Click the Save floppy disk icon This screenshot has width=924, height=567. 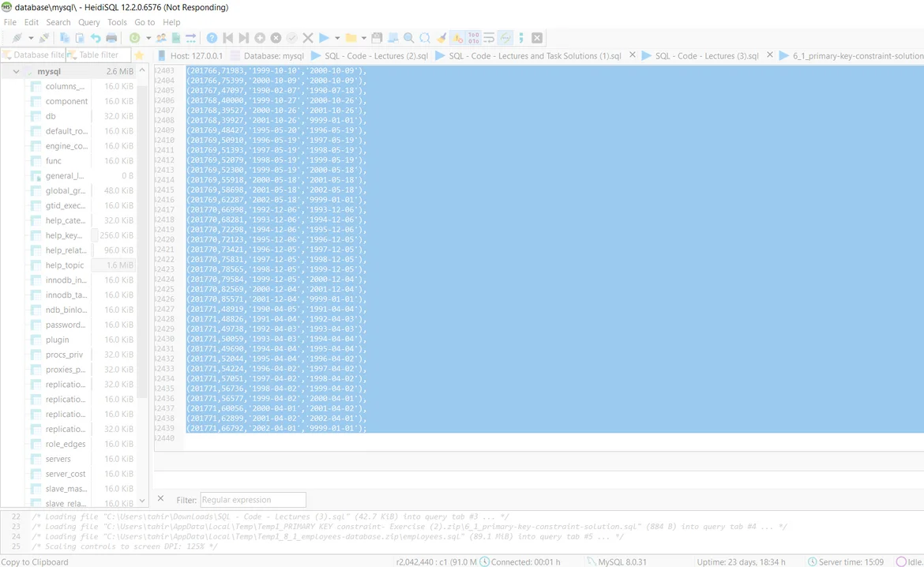coord(377,38)
